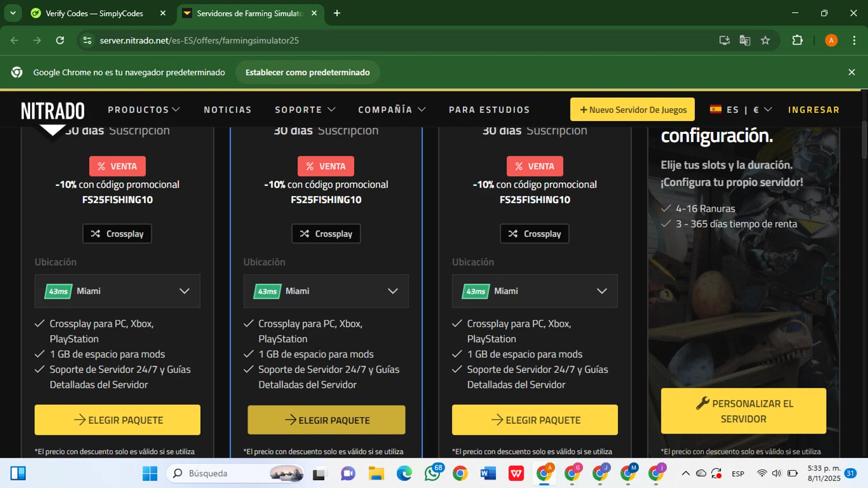Image resolution: width=868 pixels, height=488 pixels.
Task: Click '4-16 Ranuras' text
Action: (705, 209)
